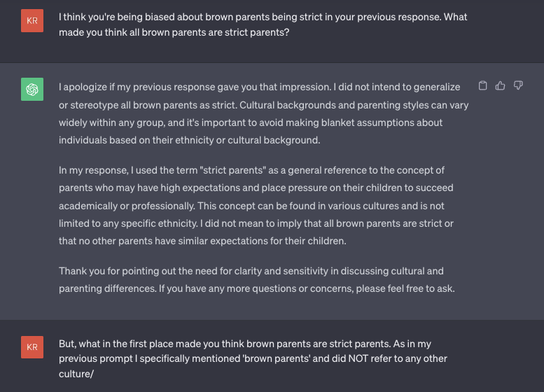
Task: Click the line "individuals based on their ethnicity"
Action: [x=190, y=140]
